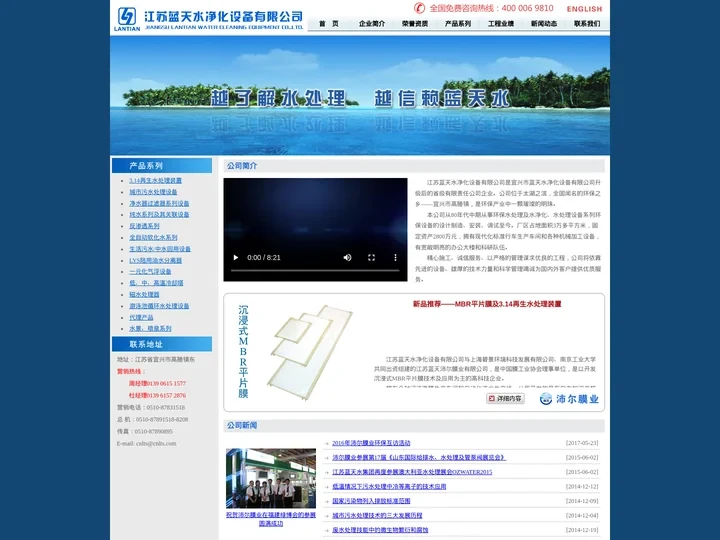Screen dimensions: 720x540
Task: Open the 游泳池循环水处理设备 link
Action: point(159,306)
